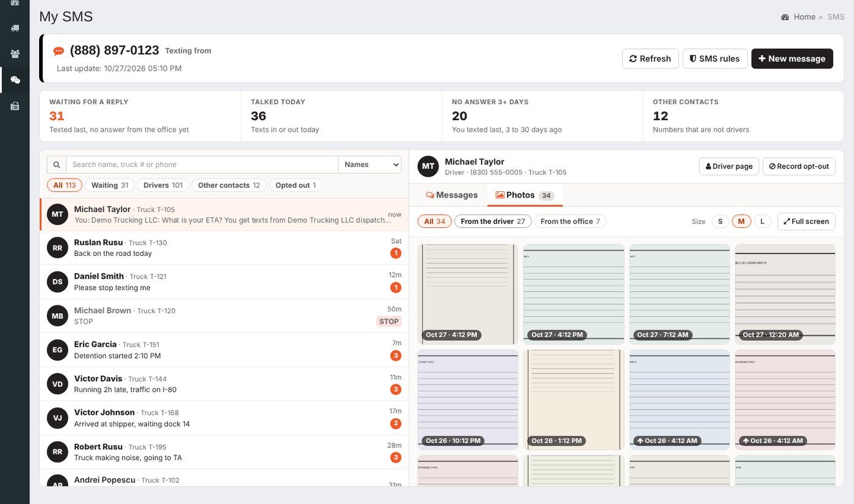Switch to the Messages tab
854x504 pixels.
pyautogui.click(x=451, y=195)
